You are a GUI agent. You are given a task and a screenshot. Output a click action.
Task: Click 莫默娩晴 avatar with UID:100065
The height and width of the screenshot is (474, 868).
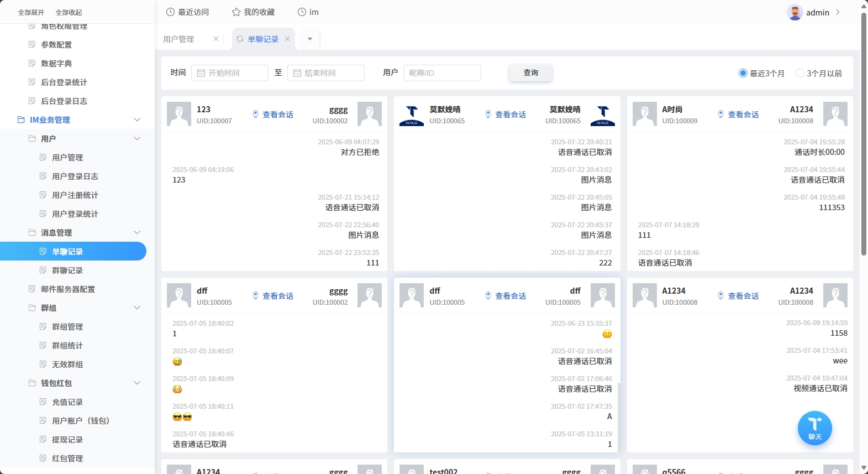pyautogui.click(x=411, y=114)
